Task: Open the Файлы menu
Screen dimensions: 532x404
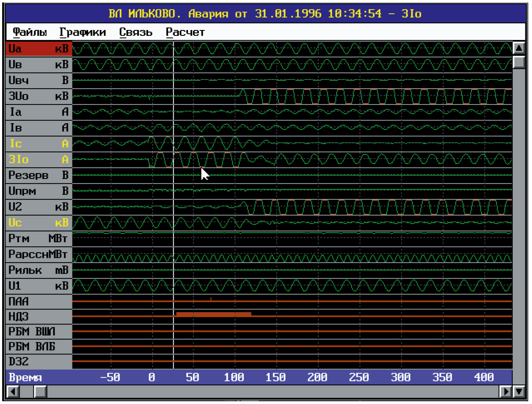Action: [30, 32]
